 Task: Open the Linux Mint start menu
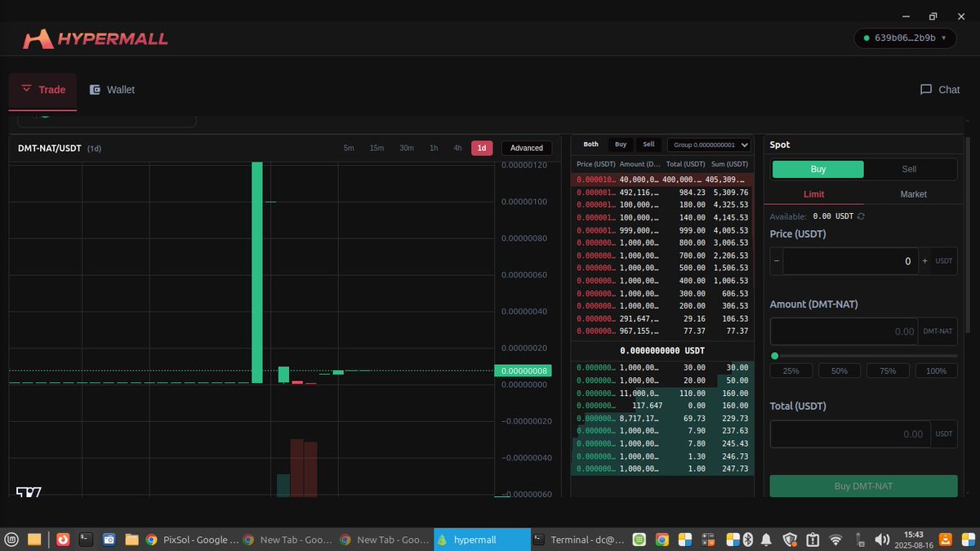(12, 540)
